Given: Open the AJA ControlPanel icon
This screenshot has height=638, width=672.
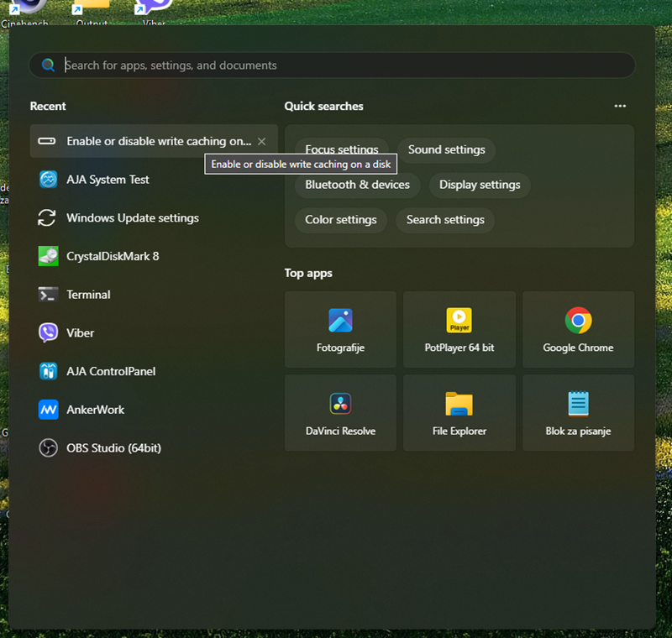Looking at the screenshot, I should tap(49, 371).
